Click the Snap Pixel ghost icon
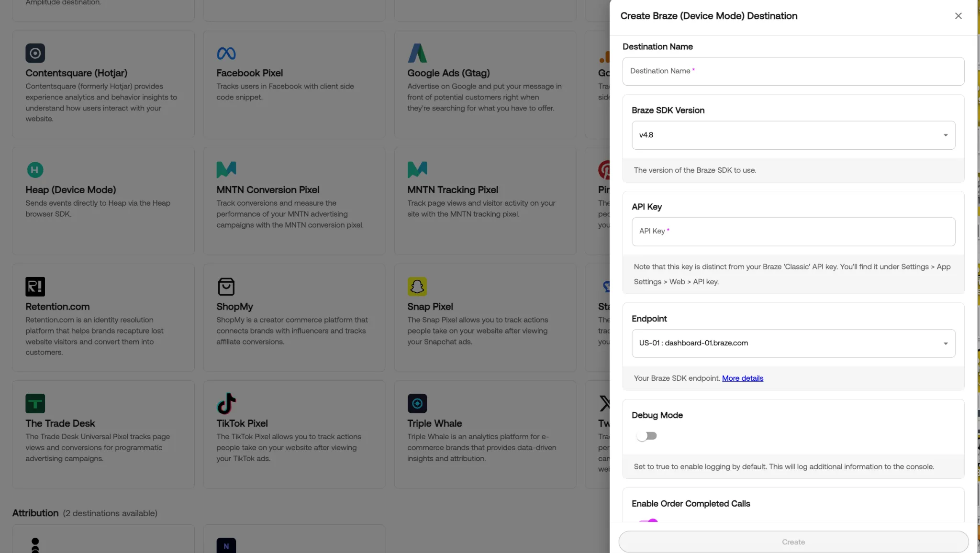This screenshot has height=553, width=980. pyautogui.click(x=417, y=287)
